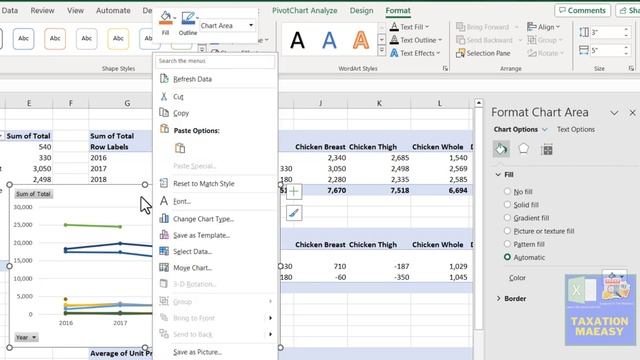Click the paste clipboard icon under Paste Options
The width and height of the screenshot is (640, 360).
pos(180,148)
